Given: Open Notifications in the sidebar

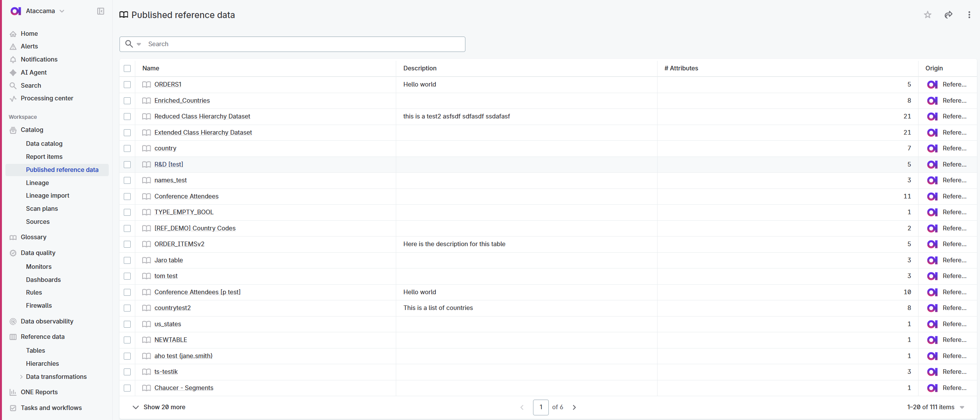Looking at the screenshot, I should [39, 59].
